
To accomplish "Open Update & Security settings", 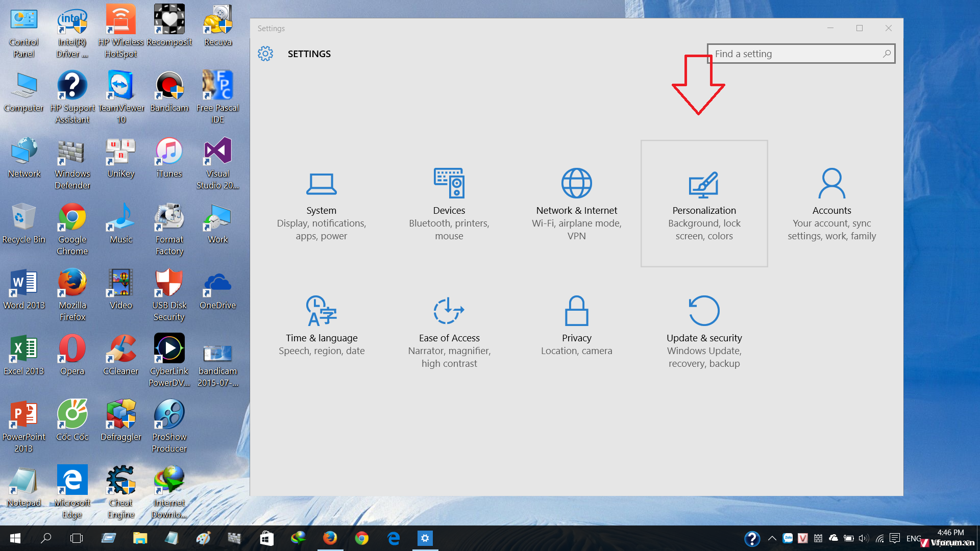I will pos(704,330).
